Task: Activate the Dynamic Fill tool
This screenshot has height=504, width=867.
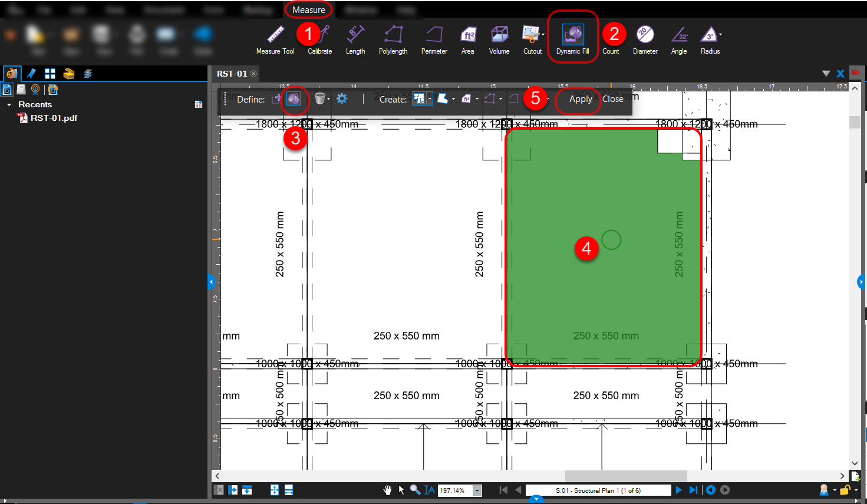Action: (572, 35)
